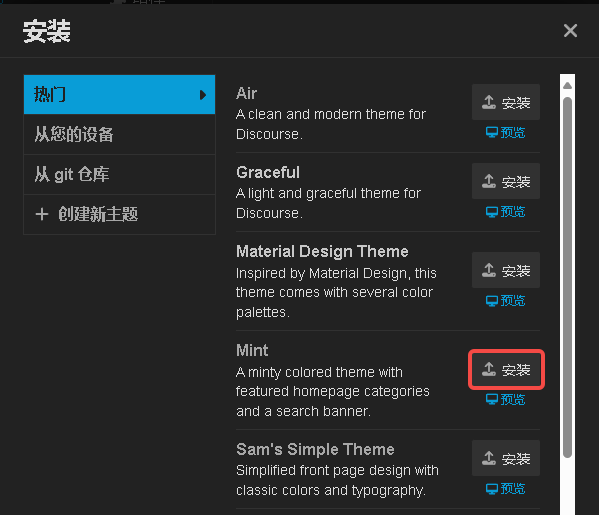Close the 安装 dialog
The image size is (599, 515).
tap(570, 31)
